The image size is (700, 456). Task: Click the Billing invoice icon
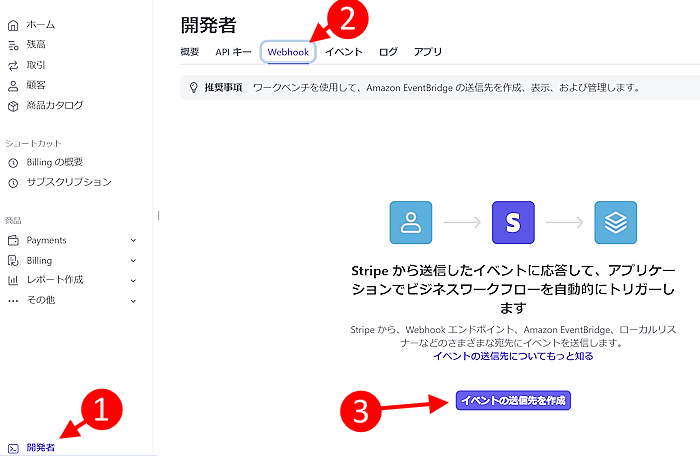tap(13, 261)
